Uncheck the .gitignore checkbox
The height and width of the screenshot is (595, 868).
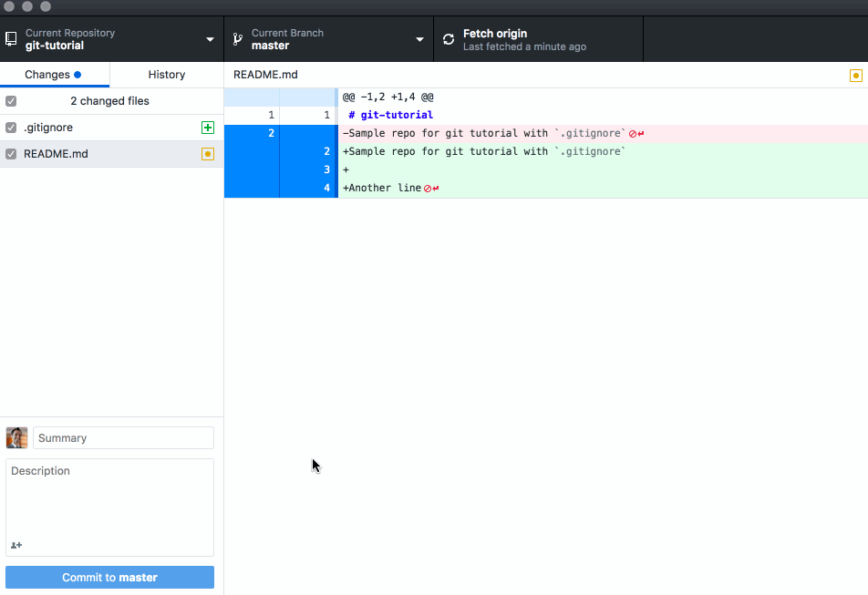coord(10,128)
